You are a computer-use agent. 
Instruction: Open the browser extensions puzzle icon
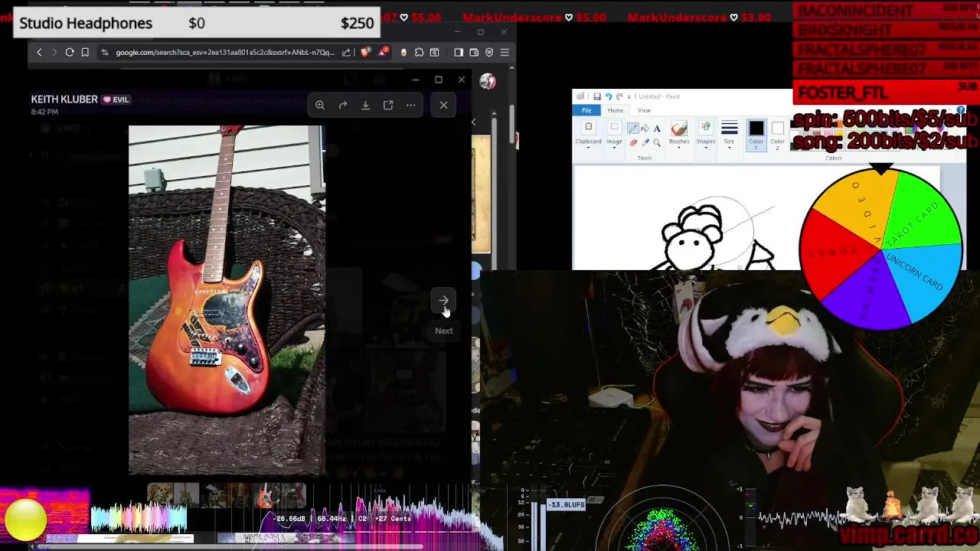[419, 52]
